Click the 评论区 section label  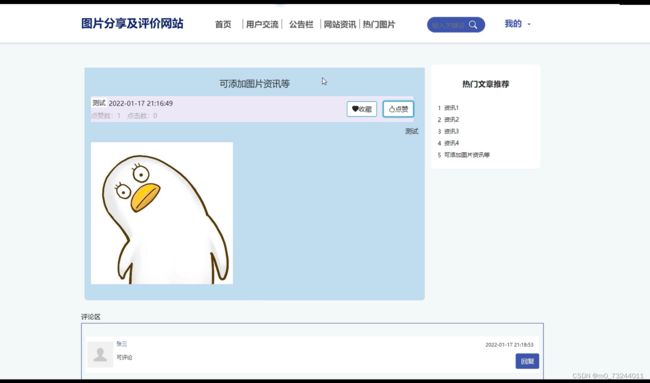(x=91, y=317)
